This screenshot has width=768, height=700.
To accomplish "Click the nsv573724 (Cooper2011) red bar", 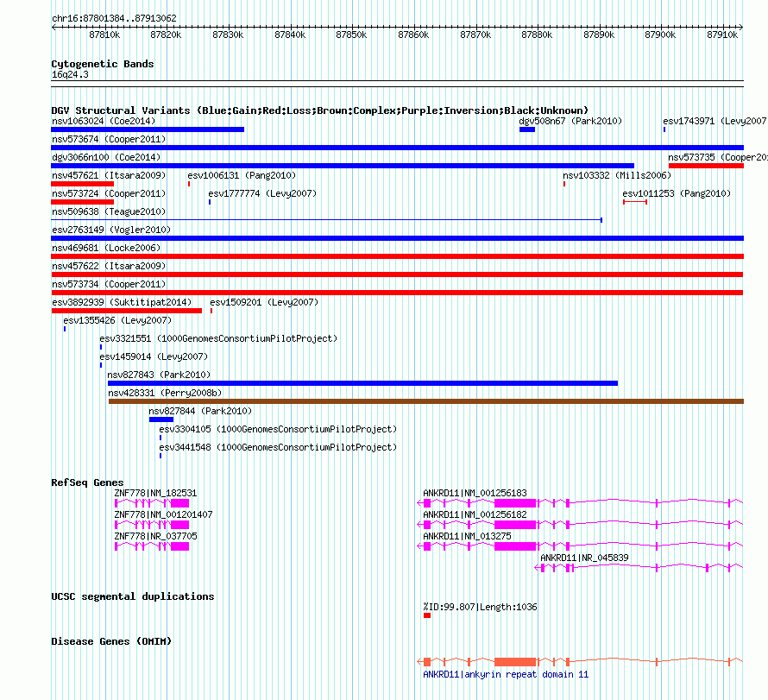I will click(82, 202).
